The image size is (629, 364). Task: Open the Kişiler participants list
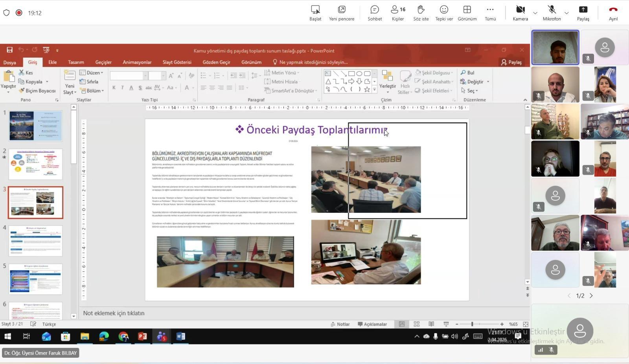click(x=398, y=13)
